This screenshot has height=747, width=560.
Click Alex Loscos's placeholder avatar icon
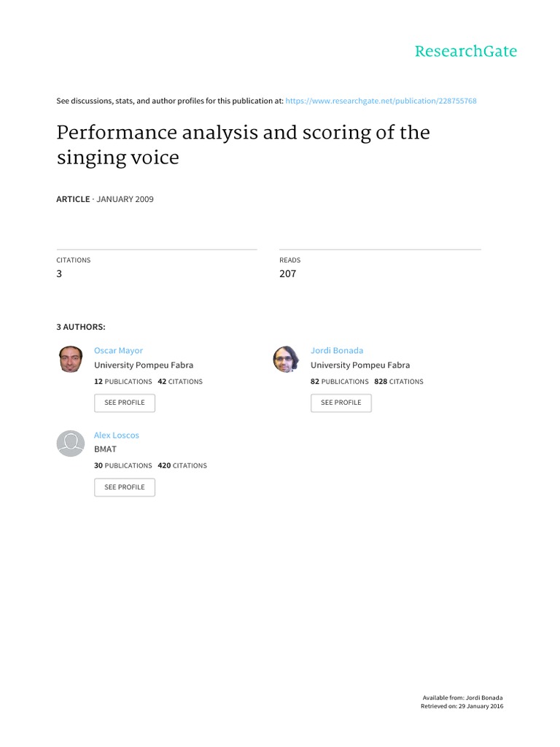pos(70,444)
